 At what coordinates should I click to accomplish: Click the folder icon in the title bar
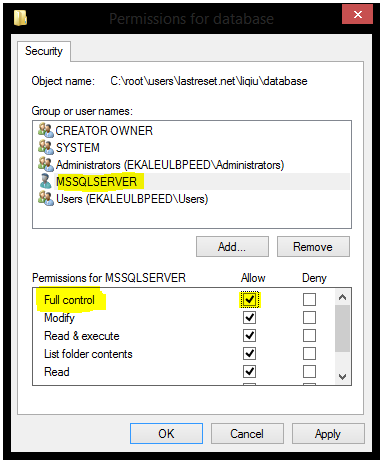click(20, 18)
